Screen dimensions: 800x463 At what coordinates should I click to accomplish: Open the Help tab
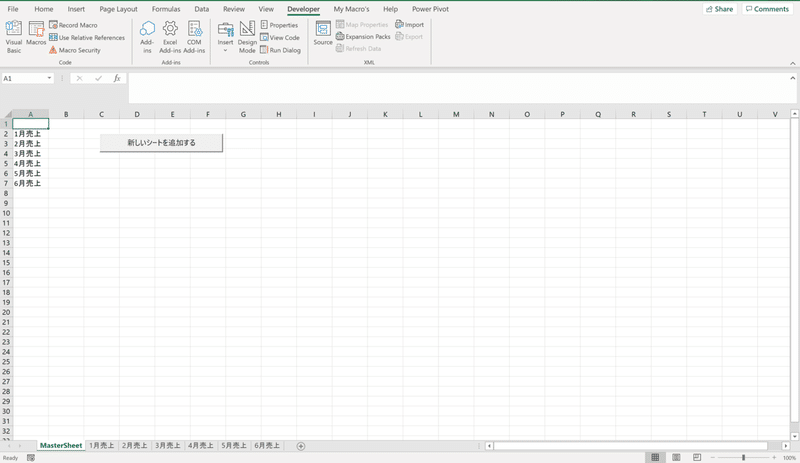coord(390,9)
